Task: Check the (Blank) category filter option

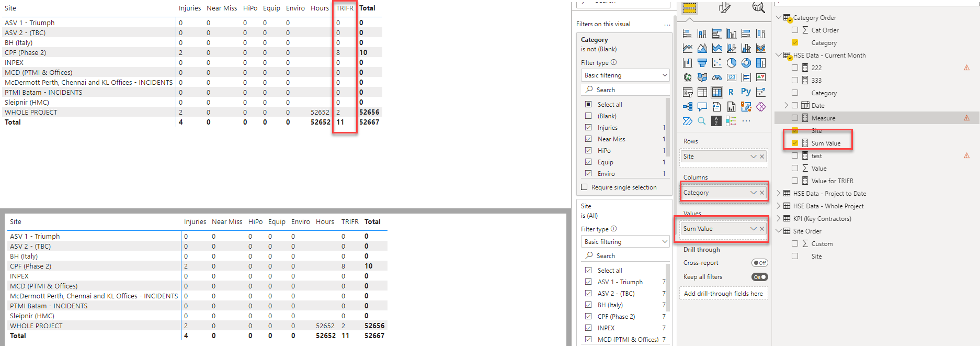Action: [x=588, y=116]
